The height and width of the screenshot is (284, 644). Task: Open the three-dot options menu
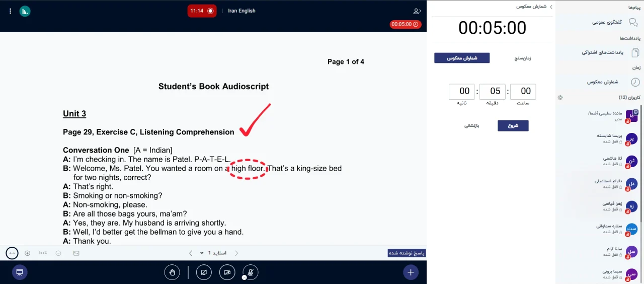click(x=10, y=11)
